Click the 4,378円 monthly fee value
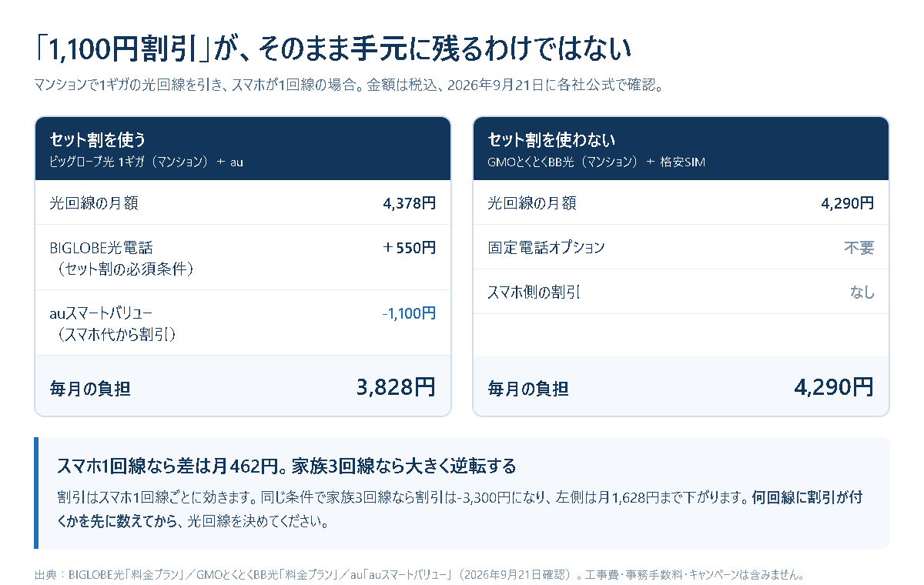924x585 pixels. point(409,203)
